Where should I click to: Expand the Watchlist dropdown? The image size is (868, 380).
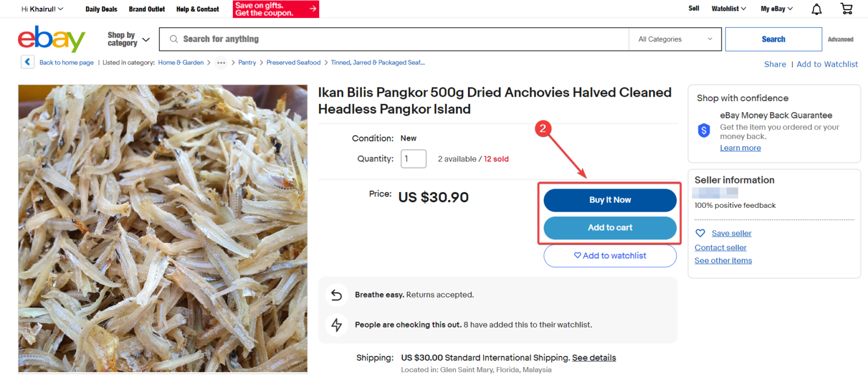click(728, 9)
